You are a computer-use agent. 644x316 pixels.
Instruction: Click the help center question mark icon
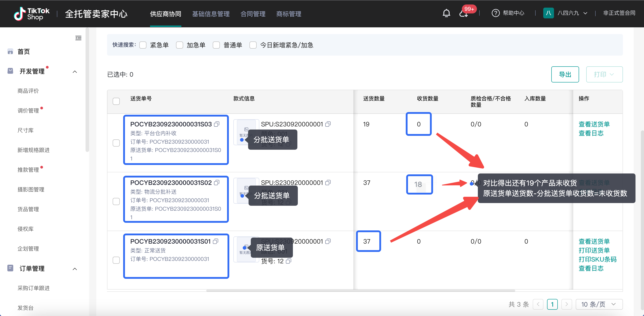496,13
